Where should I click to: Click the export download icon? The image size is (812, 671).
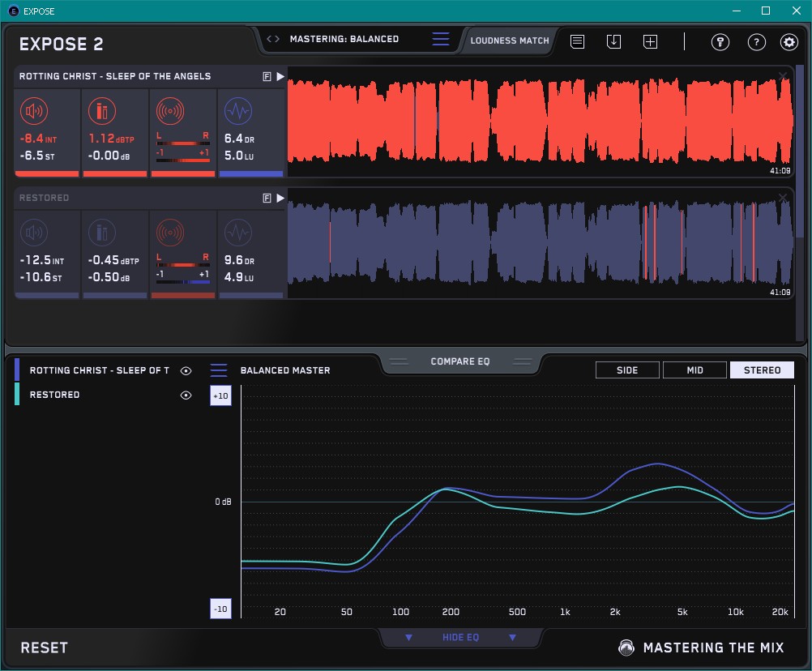[x=613, y=41]
